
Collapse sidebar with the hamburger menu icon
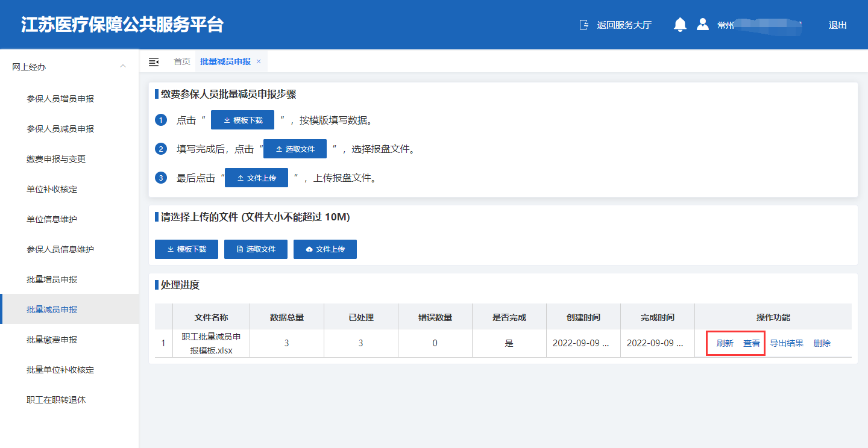pyautogui.click(x=154, y=61)
